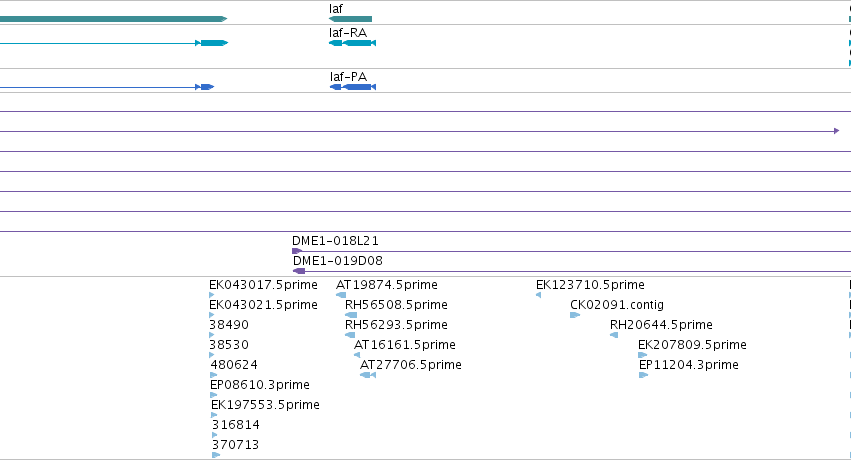Click the laf gene arrow glyph
This screenshot has width=851, height=460.
click(x=350, y=19)
